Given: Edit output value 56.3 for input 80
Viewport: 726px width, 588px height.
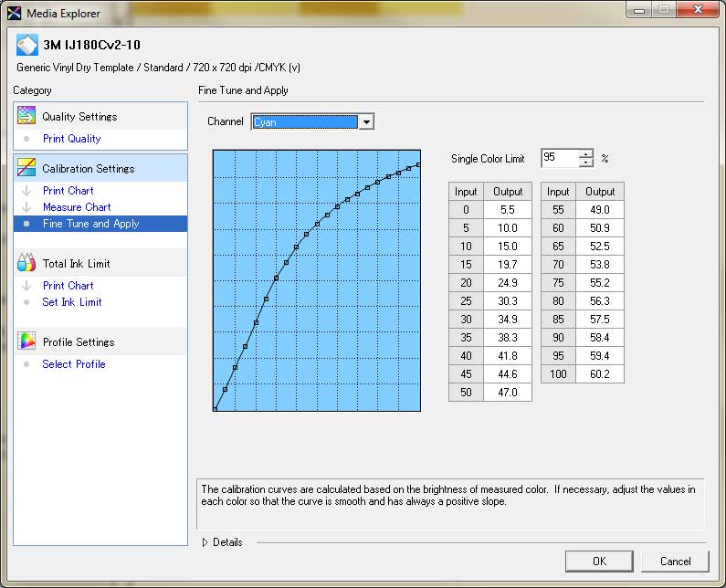Looking at the screenshot, I should pos(600,301).
